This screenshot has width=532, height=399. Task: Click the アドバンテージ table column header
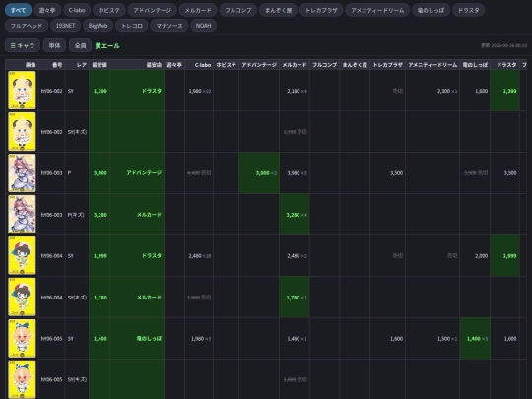259,65
